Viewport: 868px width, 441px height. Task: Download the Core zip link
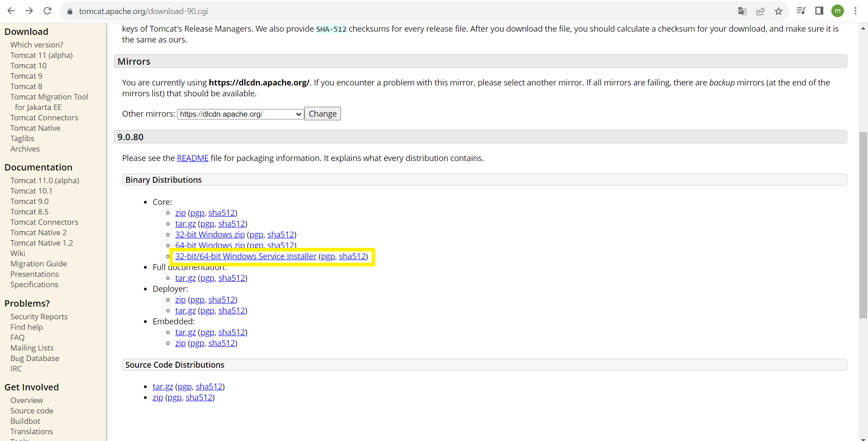coord(181,213)
